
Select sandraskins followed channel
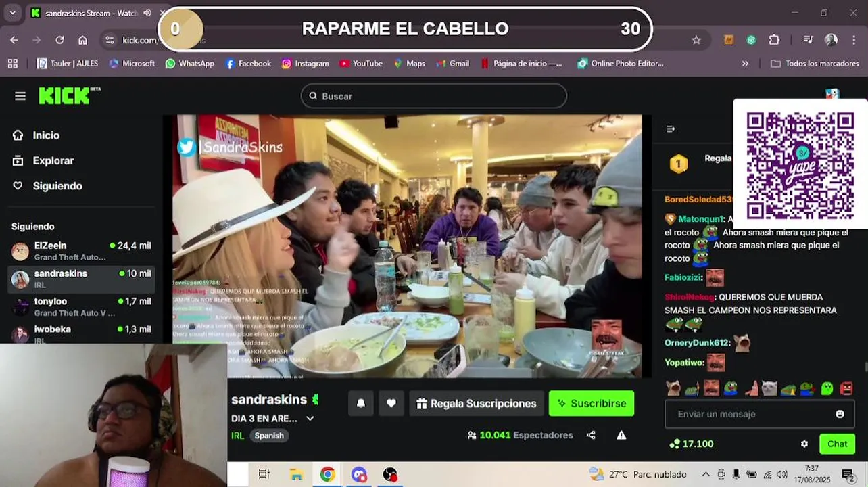[81, 279]
